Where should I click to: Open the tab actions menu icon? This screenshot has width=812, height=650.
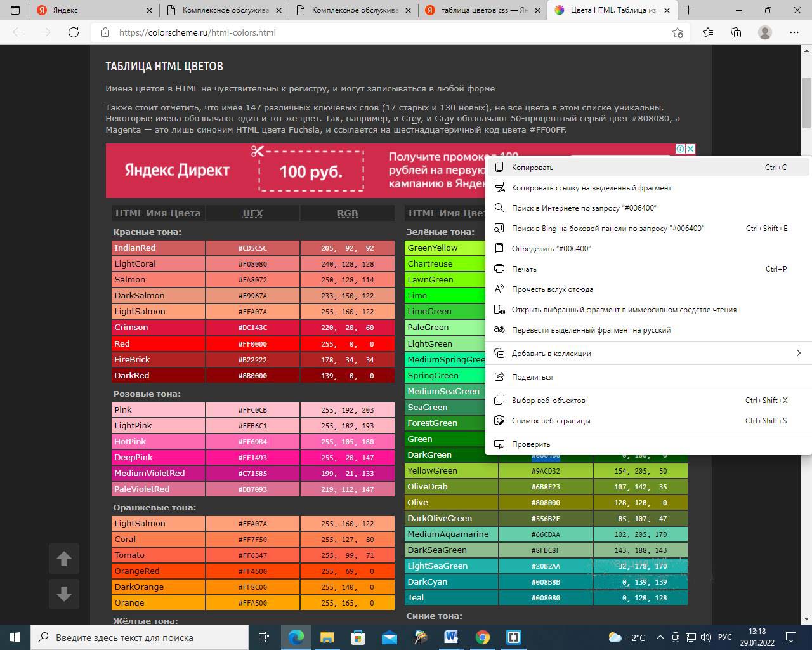tap(16, 10)
